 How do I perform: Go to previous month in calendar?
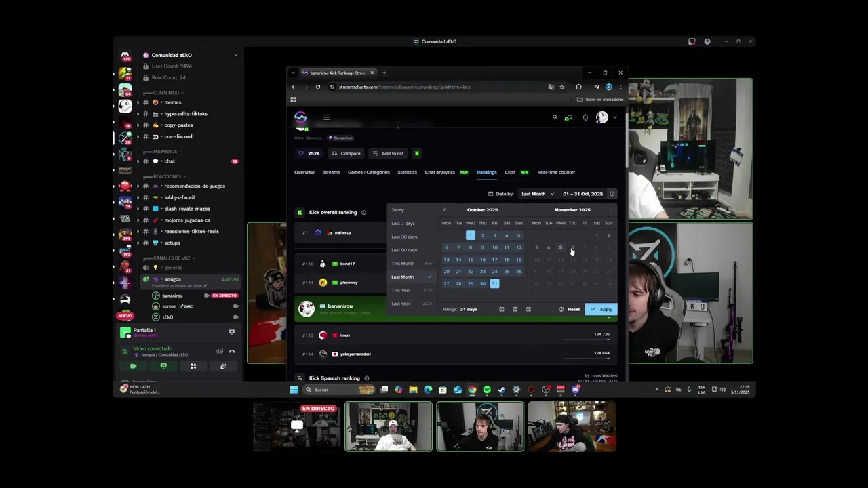pyautogui.click(x=445, y=210)
